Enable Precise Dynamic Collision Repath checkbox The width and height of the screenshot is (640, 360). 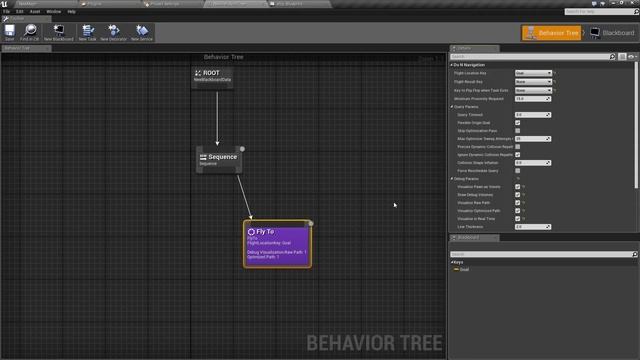click(518, 147)
